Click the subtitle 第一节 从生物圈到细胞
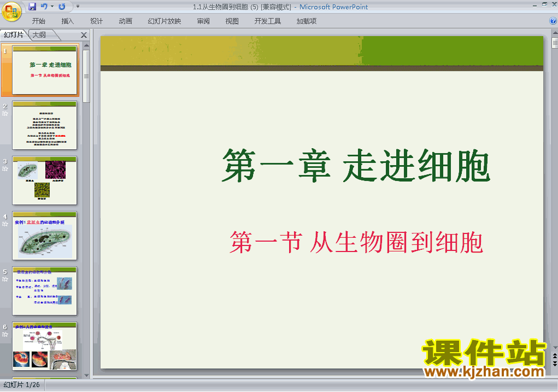Image resolution: width=558 pixels, height=392 pixels. [x=356, y=242]
